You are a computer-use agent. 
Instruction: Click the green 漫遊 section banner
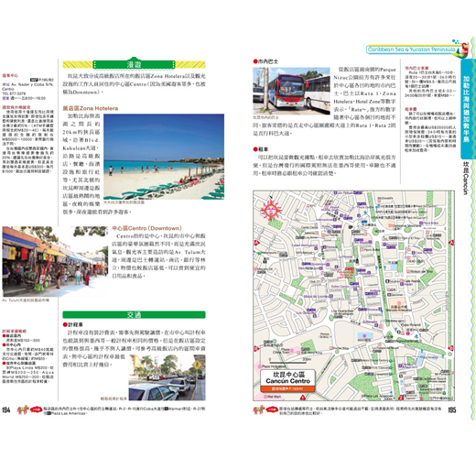[134, 64]
